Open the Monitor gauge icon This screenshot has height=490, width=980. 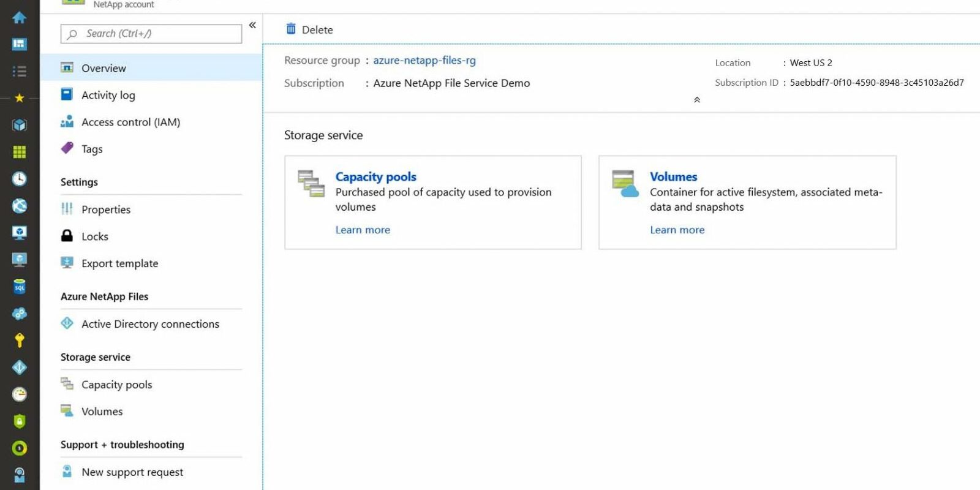19,394
